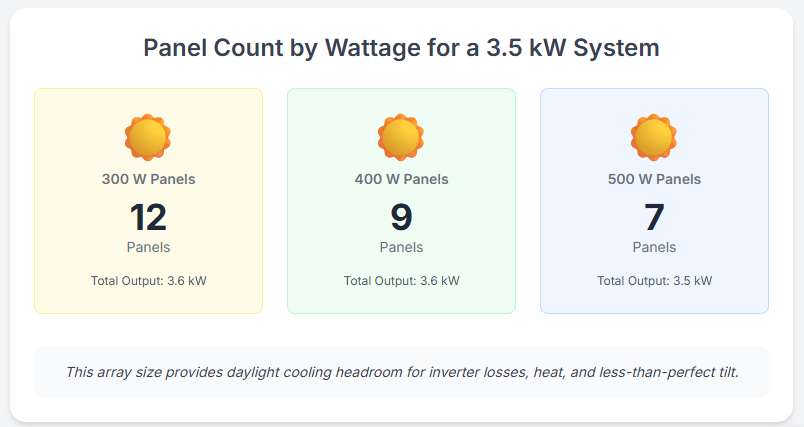Click the Panel Count by Wattage heading

click(401, 48)
